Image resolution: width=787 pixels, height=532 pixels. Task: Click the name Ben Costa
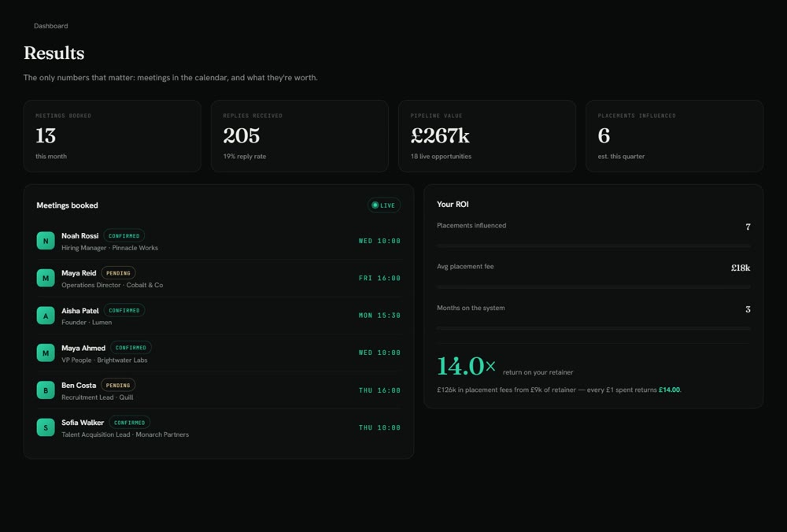click(79, 386)
